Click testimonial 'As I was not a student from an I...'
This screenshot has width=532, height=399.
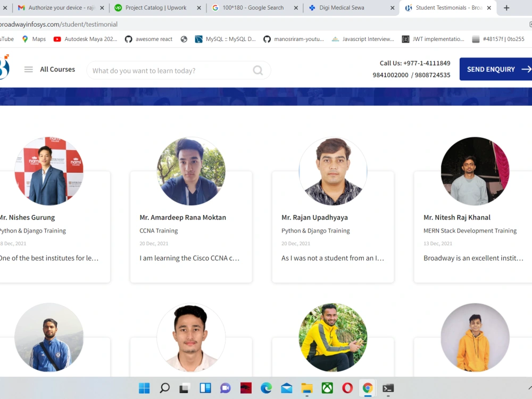332,258
